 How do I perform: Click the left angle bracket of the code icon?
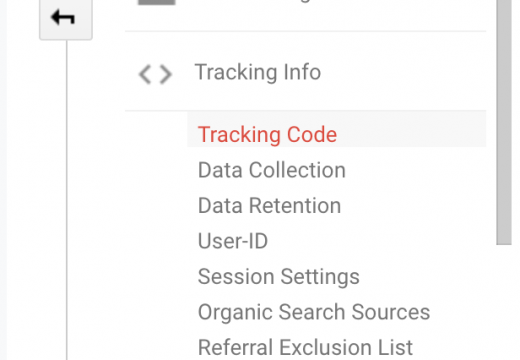point(145,74)
